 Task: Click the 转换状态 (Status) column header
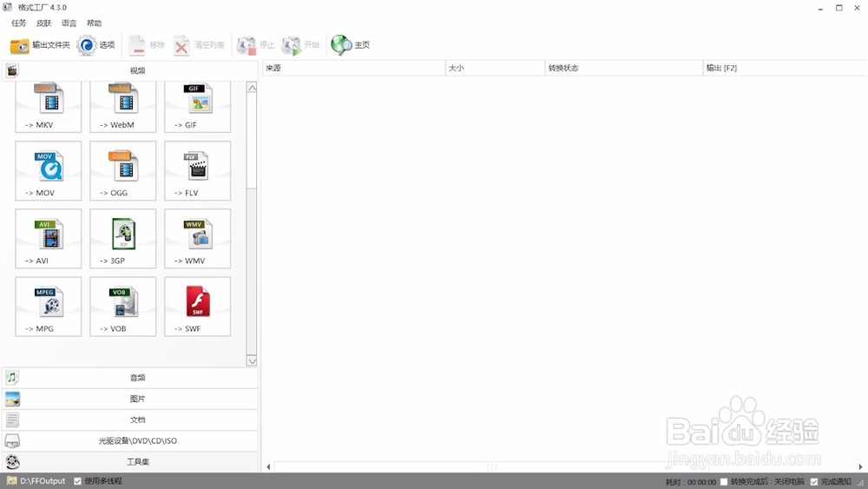coord(624,68)
